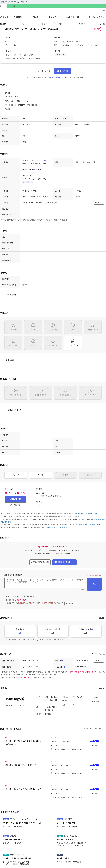
Task: Open the 실업급여 main menu
Action: pyautogui.click(x=53, y=17)
